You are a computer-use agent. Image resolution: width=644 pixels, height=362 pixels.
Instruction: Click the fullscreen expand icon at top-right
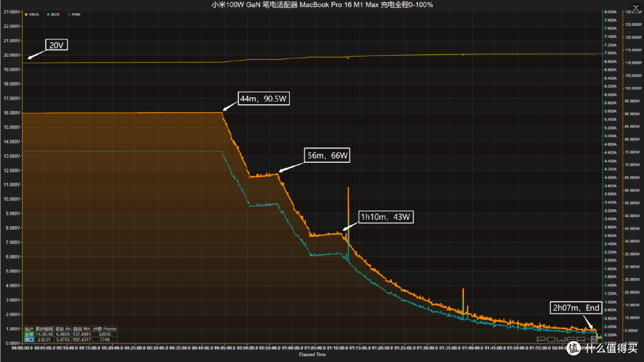[636, 8]
